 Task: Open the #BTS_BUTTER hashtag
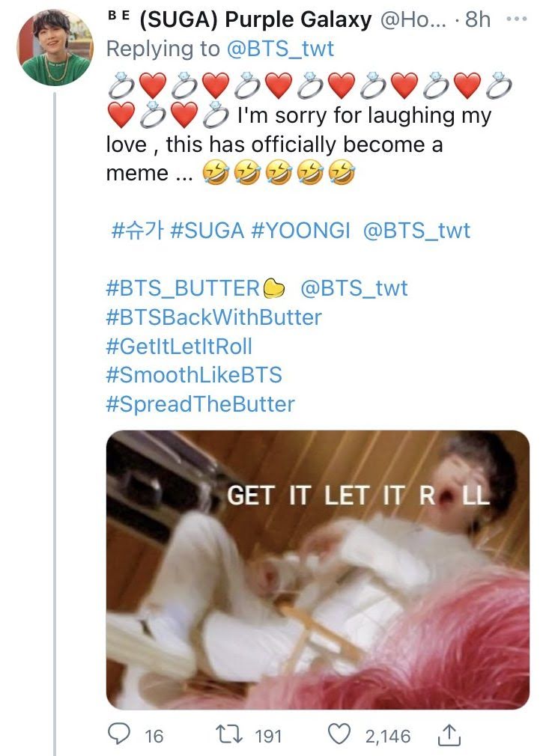(x=195, y=288)
